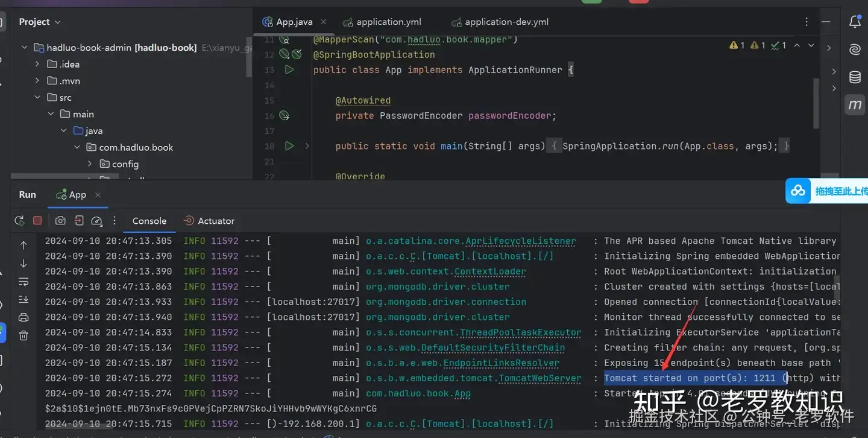This screenshot has width=868, height=438.
Task: Open the ContextLoader class link
Action: tap(490, 271)
